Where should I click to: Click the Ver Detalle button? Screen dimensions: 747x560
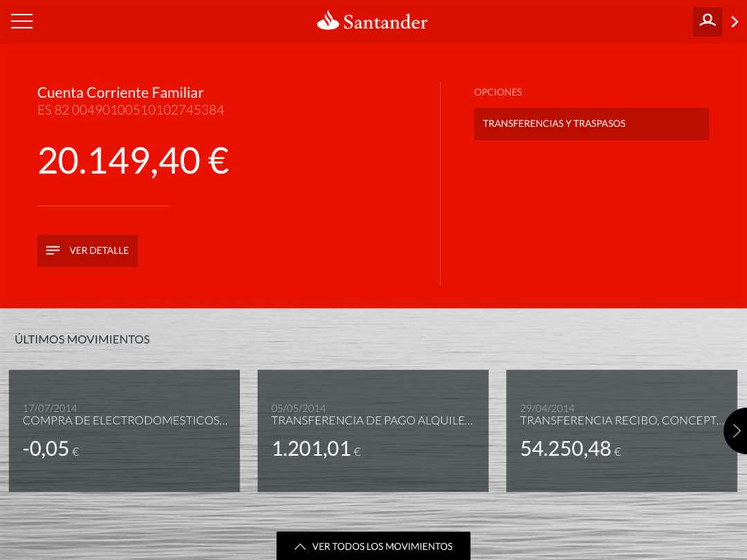tap(87, 250)
